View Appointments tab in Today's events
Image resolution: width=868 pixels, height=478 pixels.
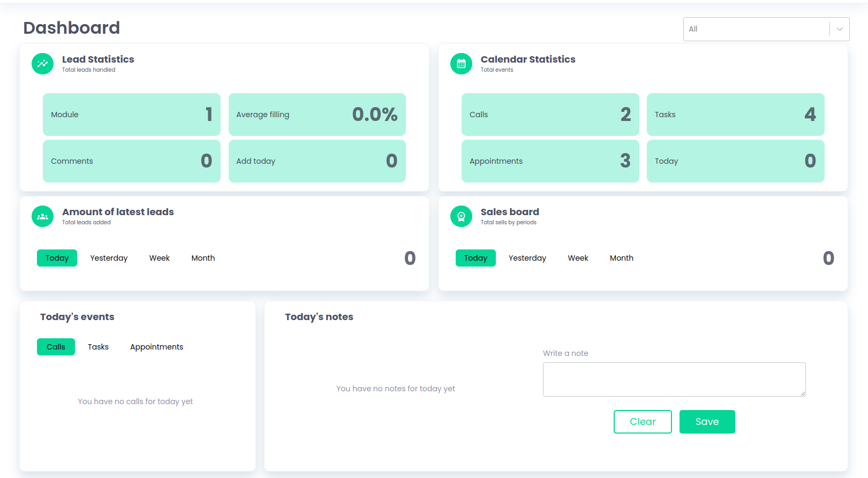tap(156, 347)
